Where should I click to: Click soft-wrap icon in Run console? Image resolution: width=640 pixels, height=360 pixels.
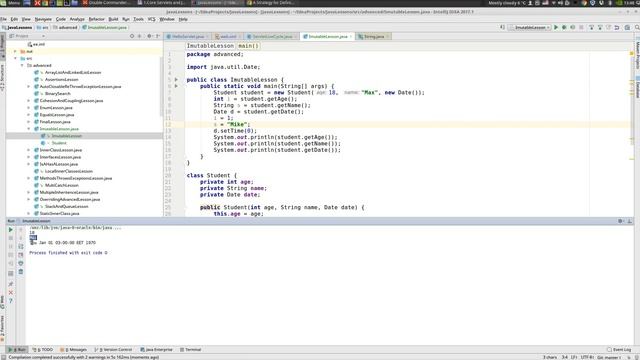click(21, 246)
